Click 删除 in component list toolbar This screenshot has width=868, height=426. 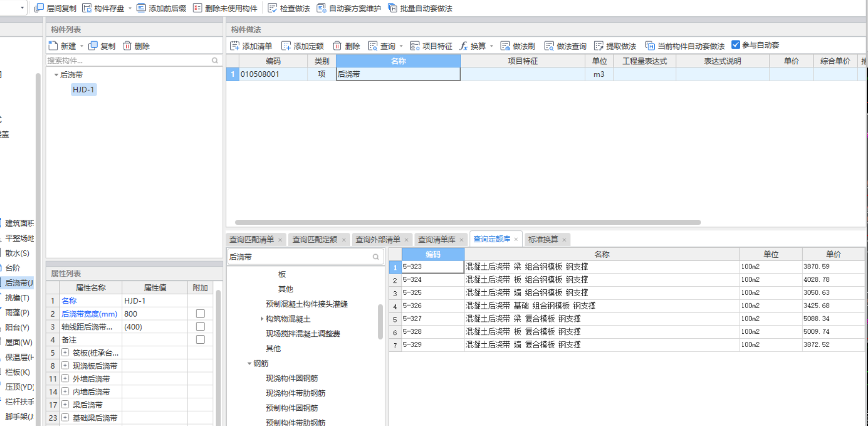click(x=136, y=46)
